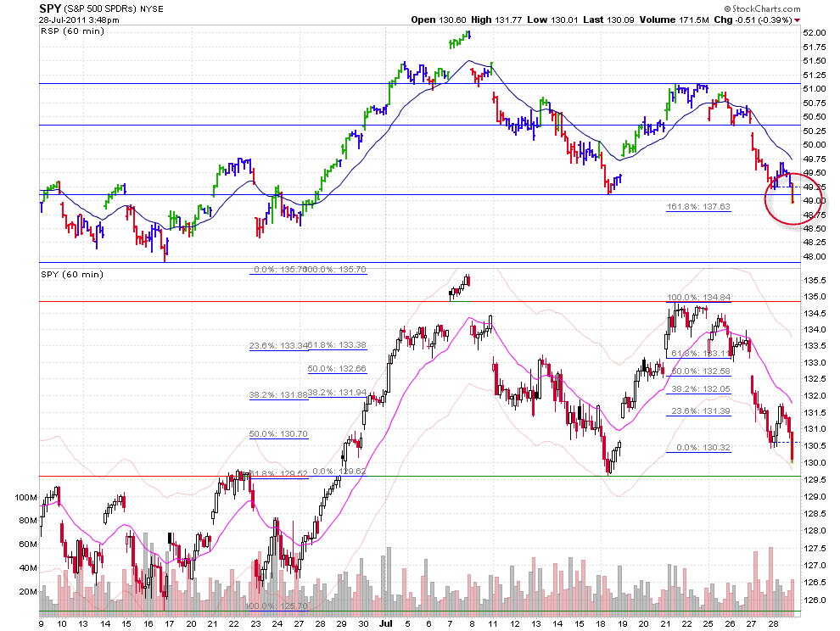840x631 pixels.
Task: Click the 161.8%: 137.63 Fibonacci label
Action: 698,206
